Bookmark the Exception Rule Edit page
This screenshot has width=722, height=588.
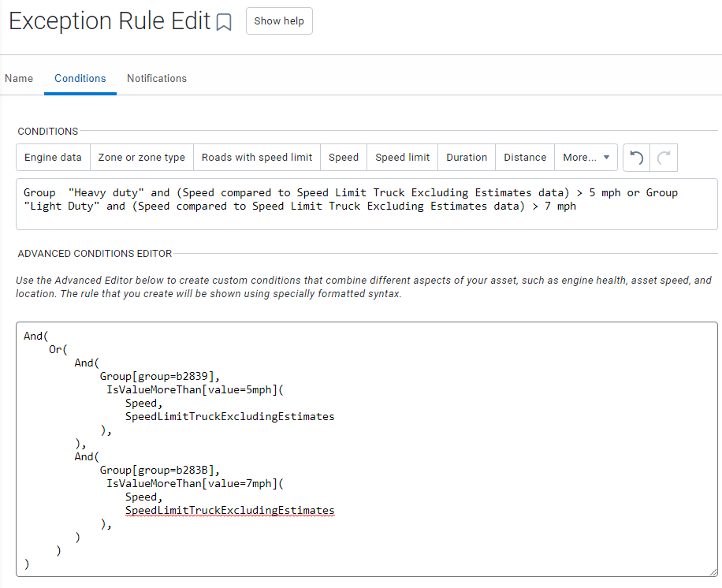click(224, 23)
